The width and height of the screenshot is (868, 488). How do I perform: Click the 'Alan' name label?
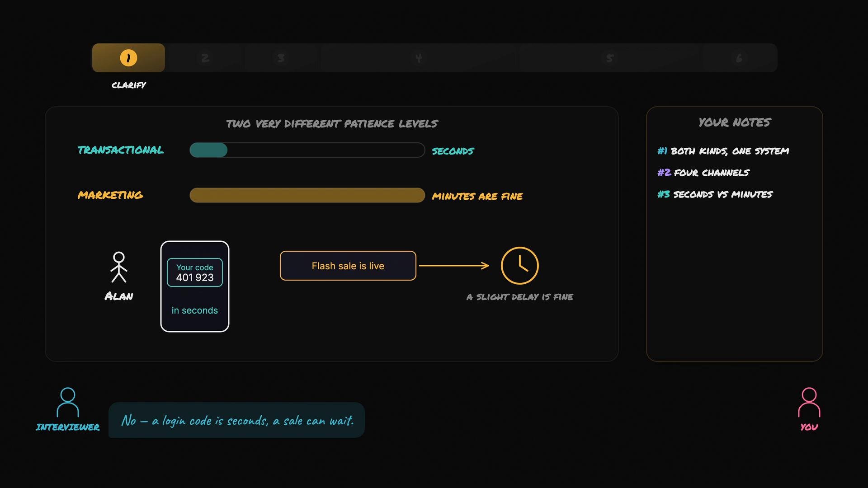coord(119,296)
